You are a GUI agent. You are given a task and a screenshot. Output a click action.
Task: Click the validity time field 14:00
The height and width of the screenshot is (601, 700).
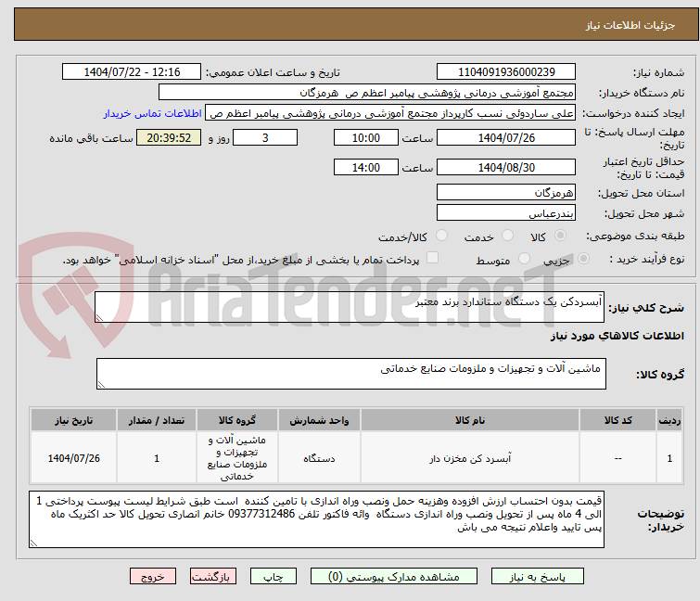click(x=365, y=168)
